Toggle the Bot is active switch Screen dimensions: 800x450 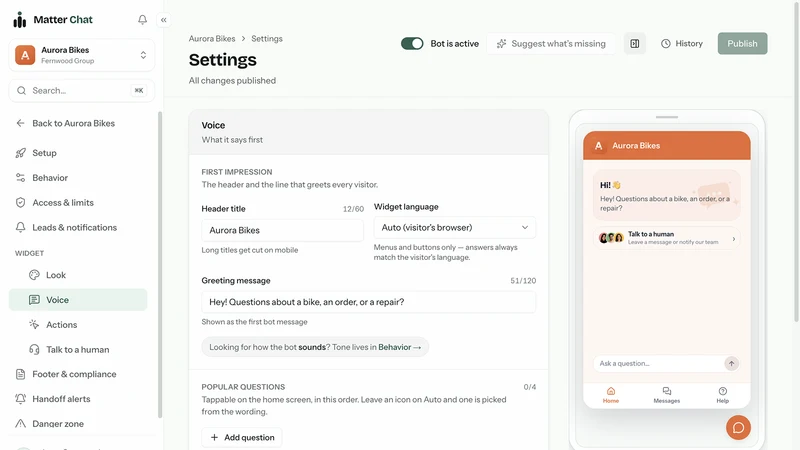pos(412,44)
